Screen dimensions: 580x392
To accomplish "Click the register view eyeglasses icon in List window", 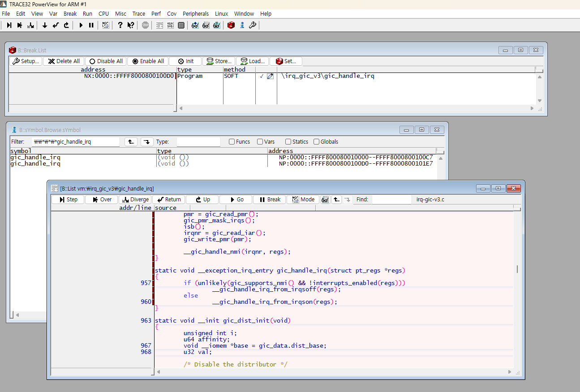I will coord(325,200).
